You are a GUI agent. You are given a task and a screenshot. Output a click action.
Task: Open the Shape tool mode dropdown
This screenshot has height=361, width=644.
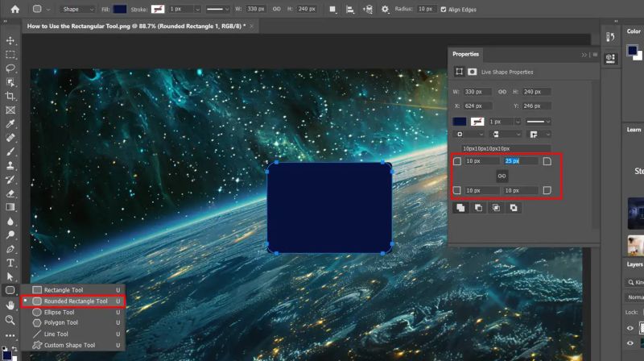pyautogui.click(x=77, y=9)
